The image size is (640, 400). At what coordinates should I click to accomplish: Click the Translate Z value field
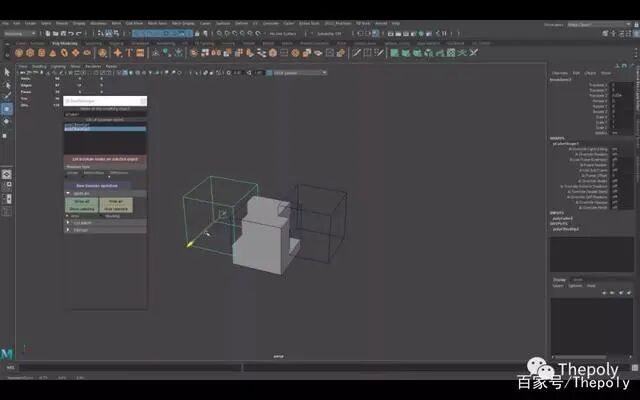coord(621,96)
